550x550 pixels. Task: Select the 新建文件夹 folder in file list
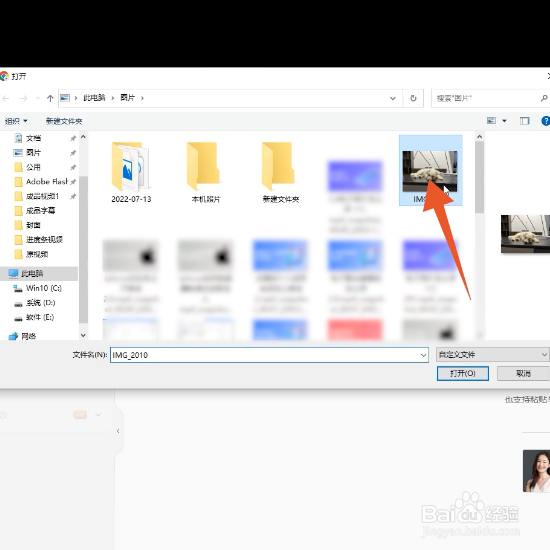point(281,172)
